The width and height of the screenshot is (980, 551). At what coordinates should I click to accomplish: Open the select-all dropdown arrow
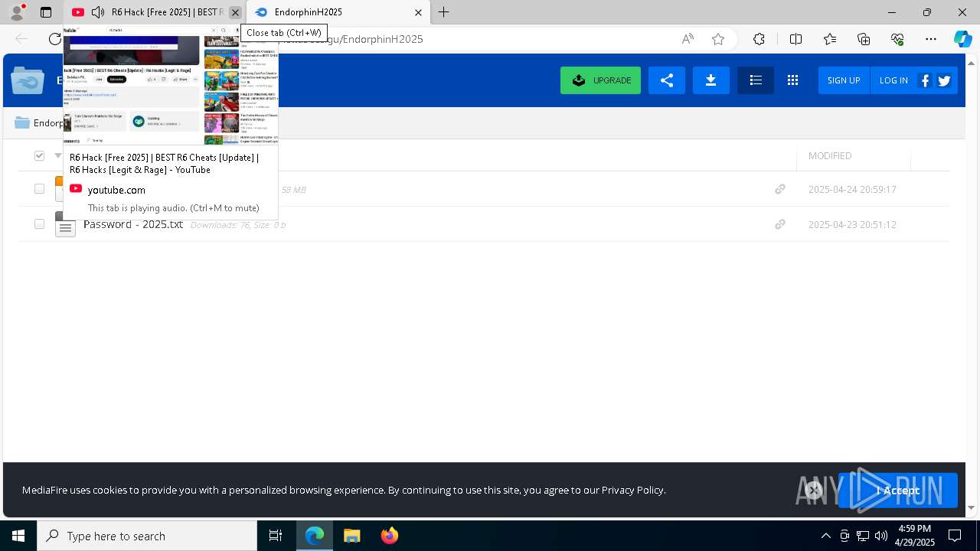(57, 156)
